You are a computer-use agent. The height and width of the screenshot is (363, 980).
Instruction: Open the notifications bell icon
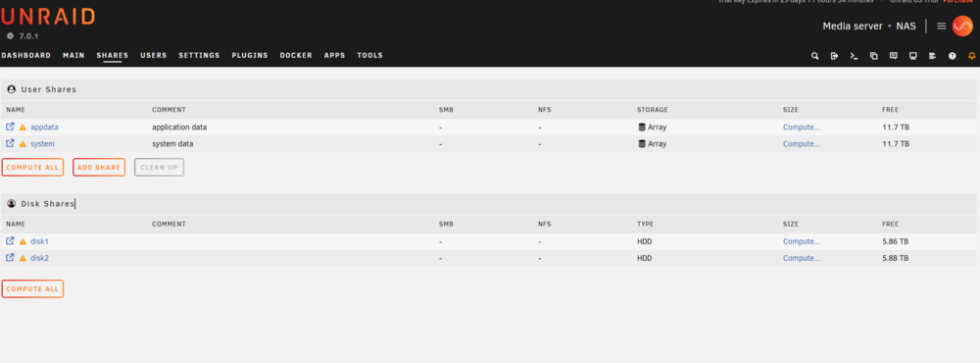(971, 56)
